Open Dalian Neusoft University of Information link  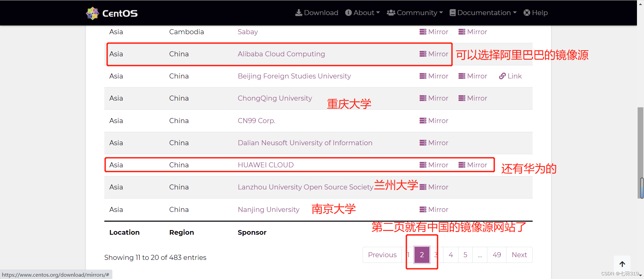point(305,143)
